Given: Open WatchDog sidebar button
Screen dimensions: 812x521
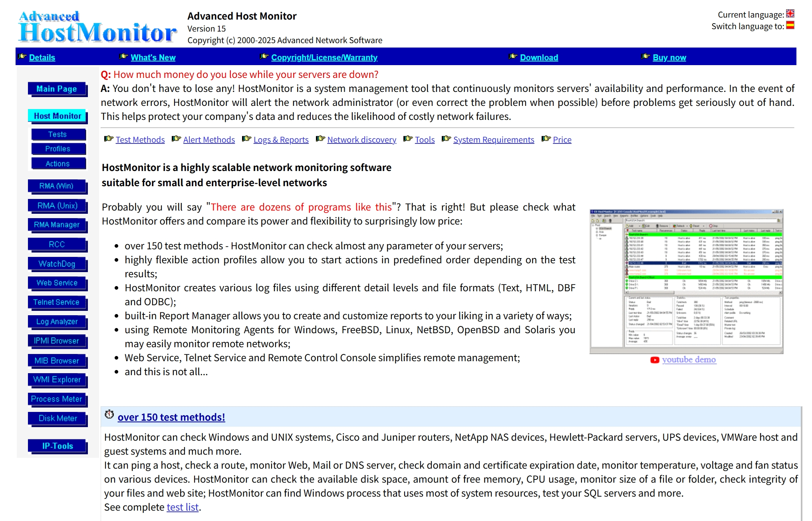Looking at the screenshot, I should click(58, 264).
